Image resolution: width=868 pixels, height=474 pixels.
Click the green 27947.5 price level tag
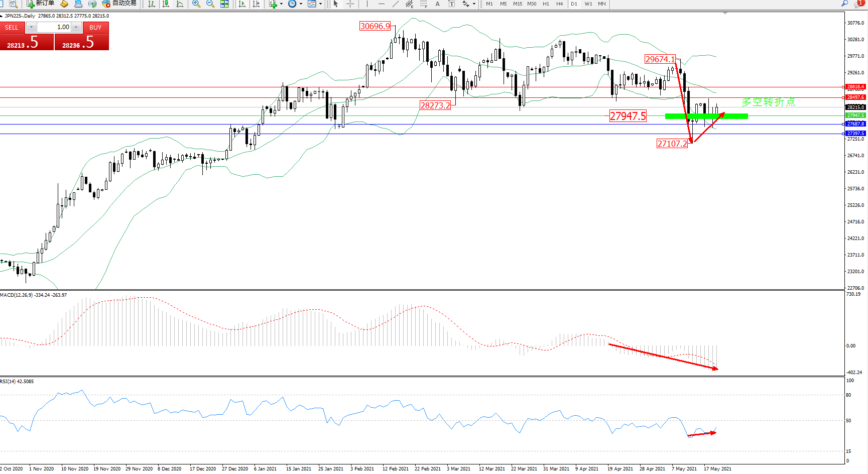pyautogui.click(x=855, y=115)
